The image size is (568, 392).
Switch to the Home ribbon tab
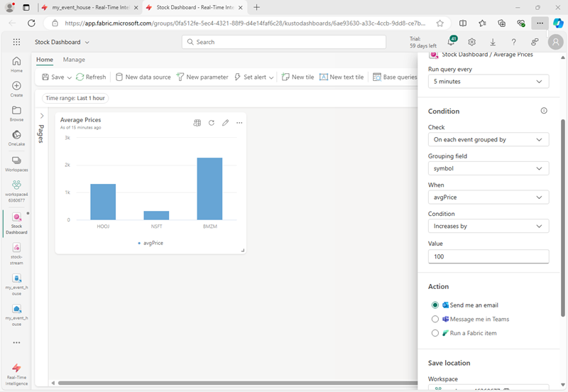[x=45, y=60]
